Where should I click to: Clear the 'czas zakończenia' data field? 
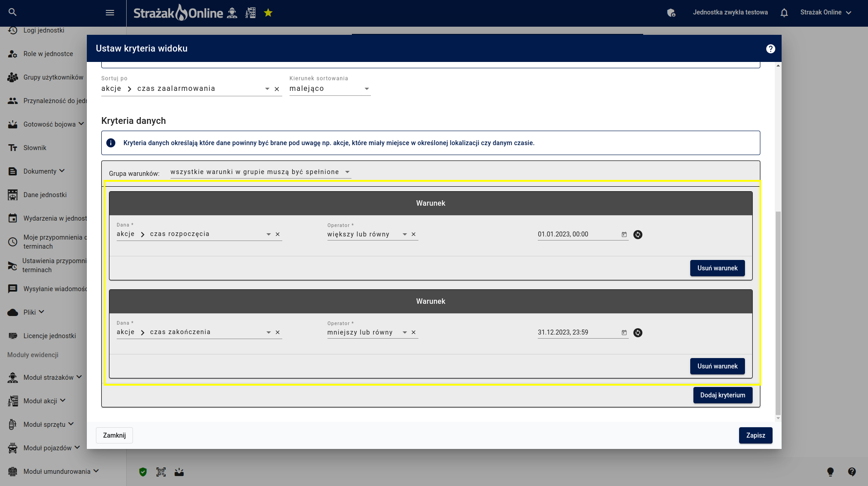278,332
